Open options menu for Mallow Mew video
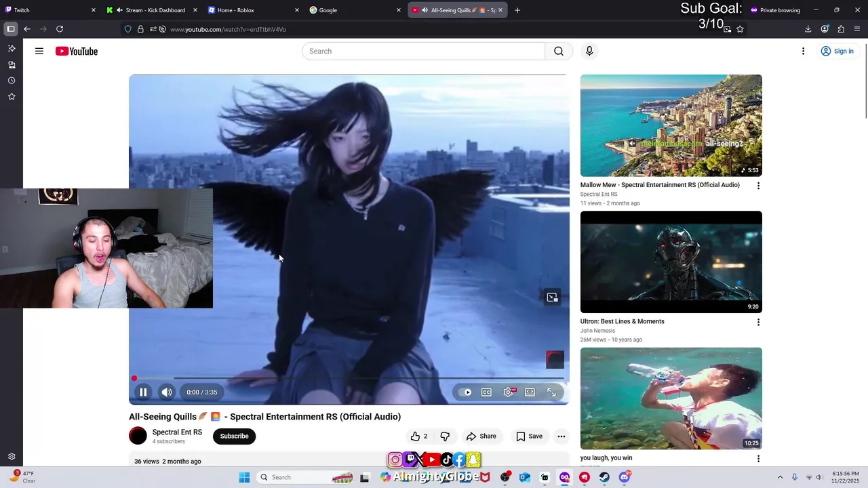Screen dimensions: 868x488 click(x=758, y=186)
